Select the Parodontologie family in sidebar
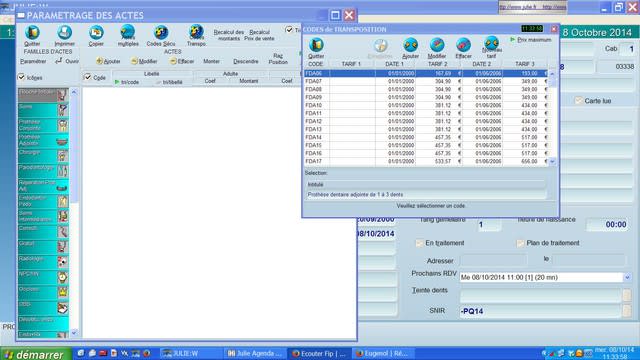 point(43,170)
